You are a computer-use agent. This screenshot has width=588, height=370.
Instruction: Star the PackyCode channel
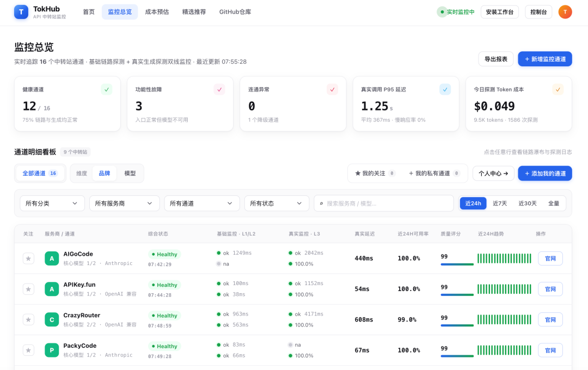28,350
